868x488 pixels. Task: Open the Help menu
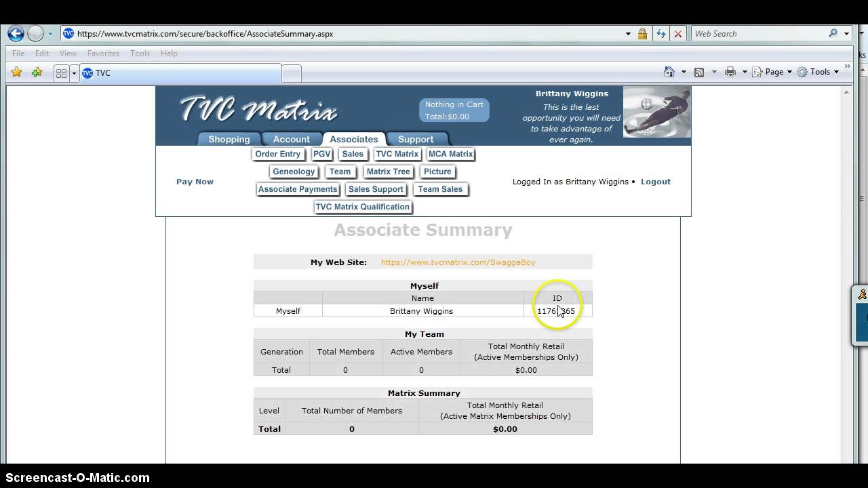tap(169, 54)
